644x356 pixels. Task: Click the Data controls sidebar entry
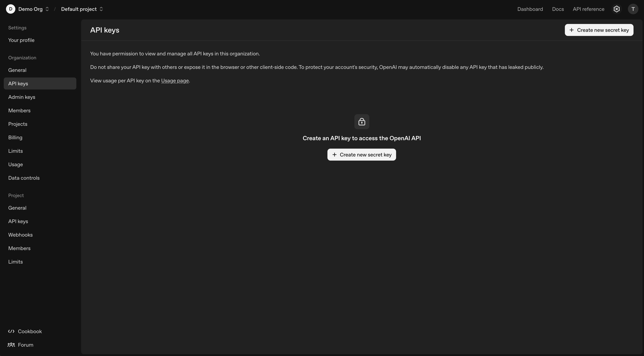(x=24, y=178)
